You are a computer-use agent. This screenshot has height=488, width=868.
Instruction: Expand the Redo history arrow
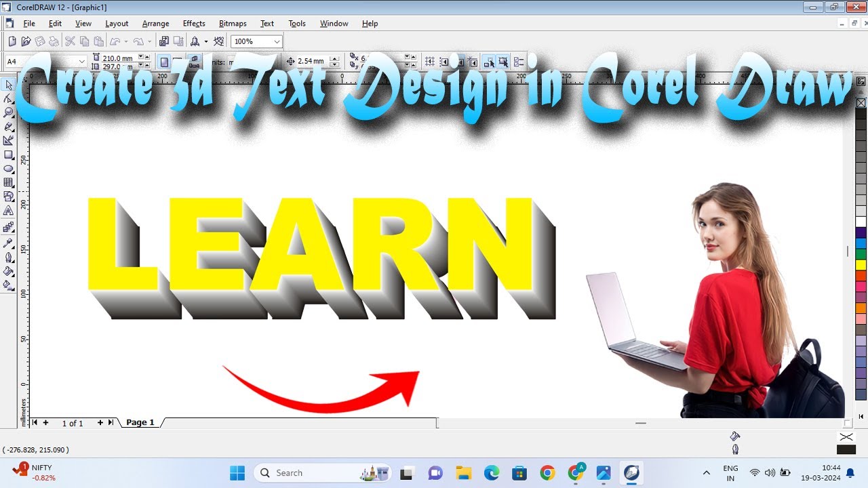coord(150,41)
